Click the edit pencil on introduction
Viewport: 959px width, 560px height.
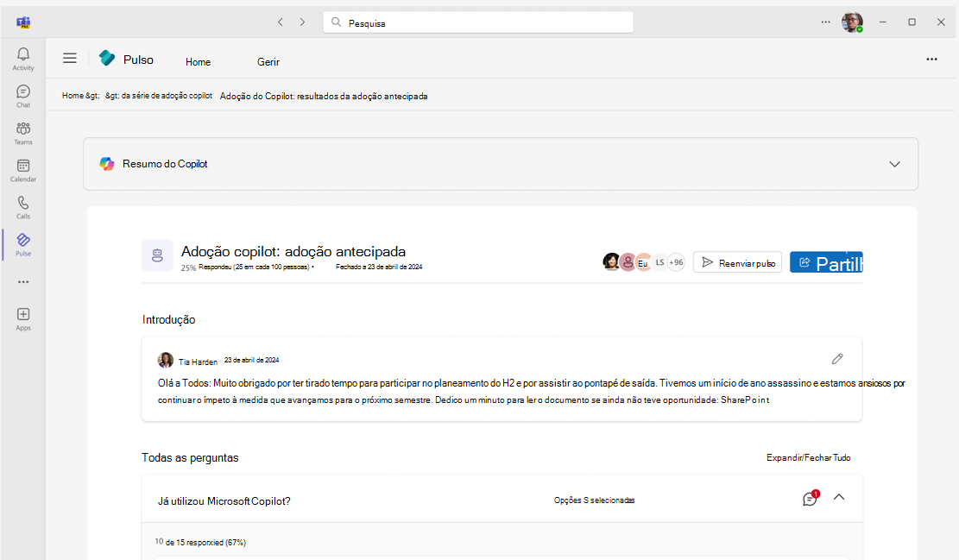pyautogui.click(x=836, y=359)
